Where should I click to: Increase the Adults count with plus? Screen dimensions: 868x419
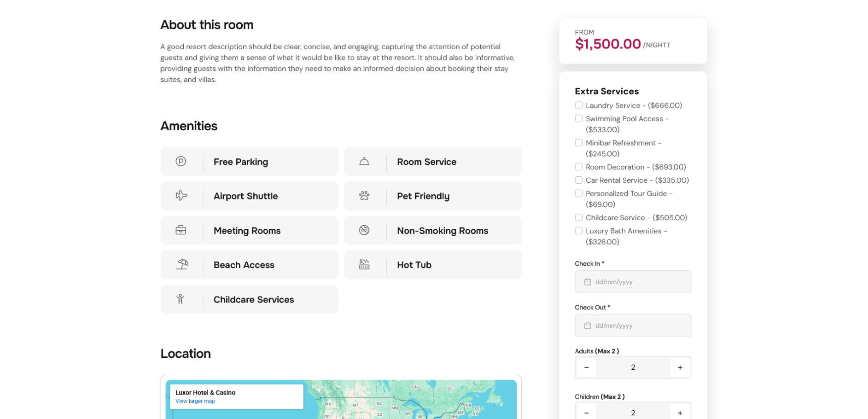tap(680, 367)
